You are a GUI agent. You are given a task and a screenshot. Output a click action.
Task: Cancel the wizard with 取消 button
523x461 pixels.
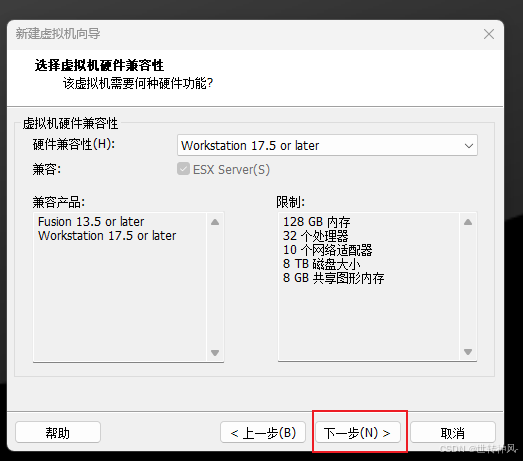click(453, 433)
